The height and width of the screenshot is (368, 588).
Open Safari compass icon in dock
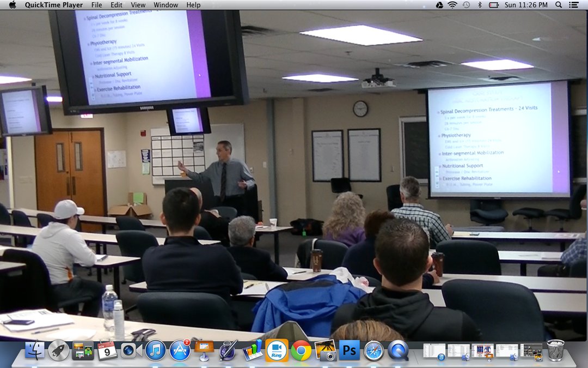tap(373, 351)
